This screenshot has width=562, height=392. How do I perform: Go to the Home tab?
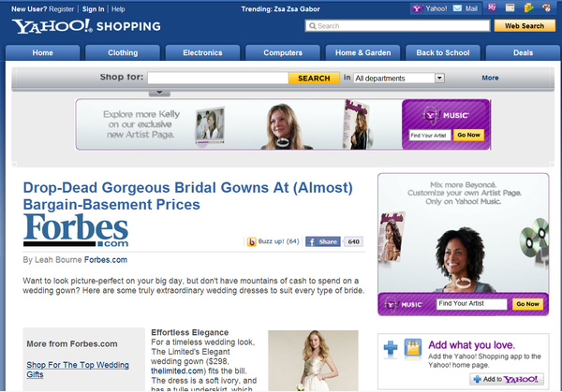pos(43,53)
